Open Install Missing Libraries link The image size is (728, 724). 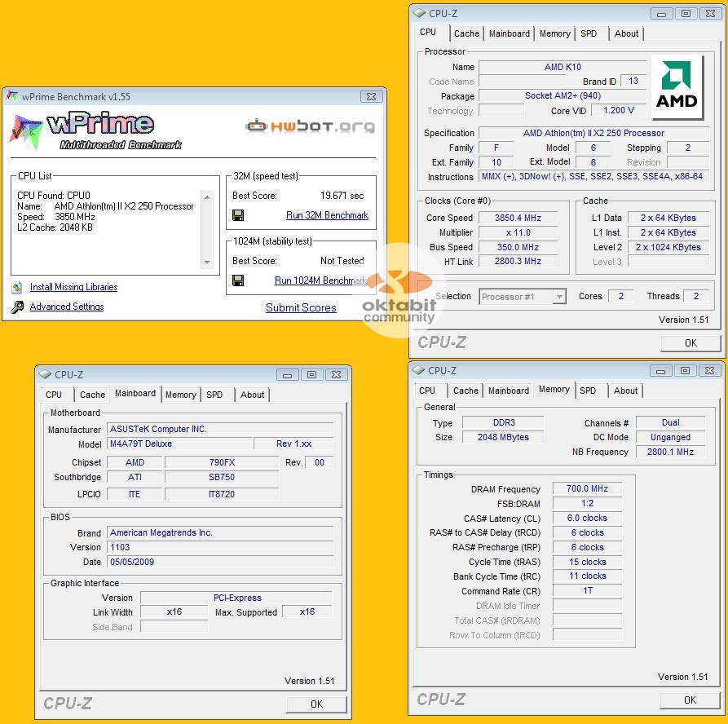pos(73,287)
